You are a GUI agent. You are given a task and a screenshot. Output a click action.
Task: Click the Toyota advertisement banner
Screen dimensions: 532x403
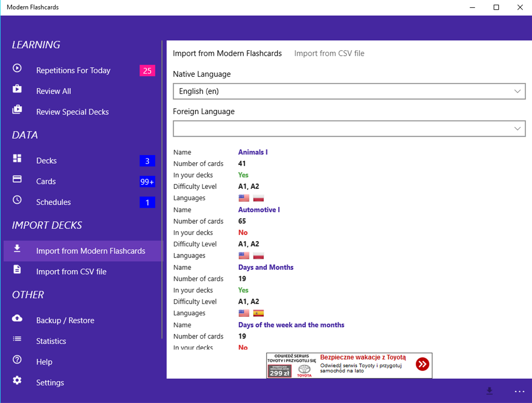coord(349,364)
